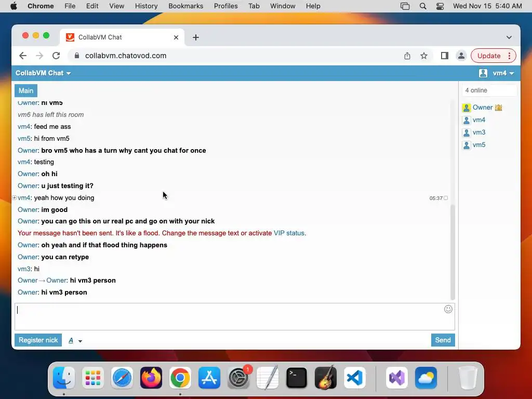Click the Update button in Chrome
This screenshot has height=399, width=532.
(488, 56)
